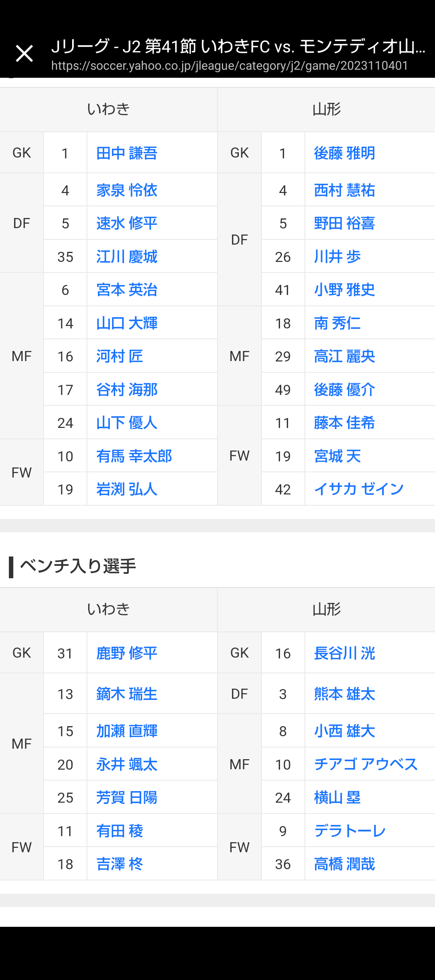Open イサカ ゼイン player page
Image resolution: width=435 pixels, height=980 pixels.
tap(358, 489)
